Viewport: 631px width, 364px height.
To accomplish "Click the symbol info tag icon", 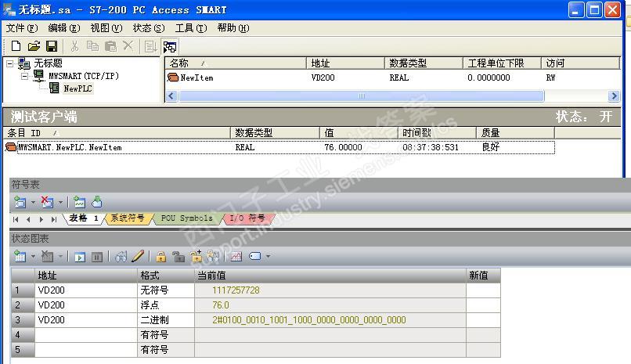I will (x=254, y=256).
